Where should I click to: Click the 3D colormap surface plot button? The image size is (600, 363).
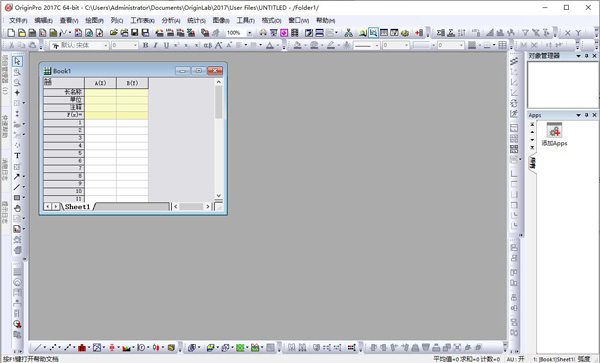click(210, 347)
